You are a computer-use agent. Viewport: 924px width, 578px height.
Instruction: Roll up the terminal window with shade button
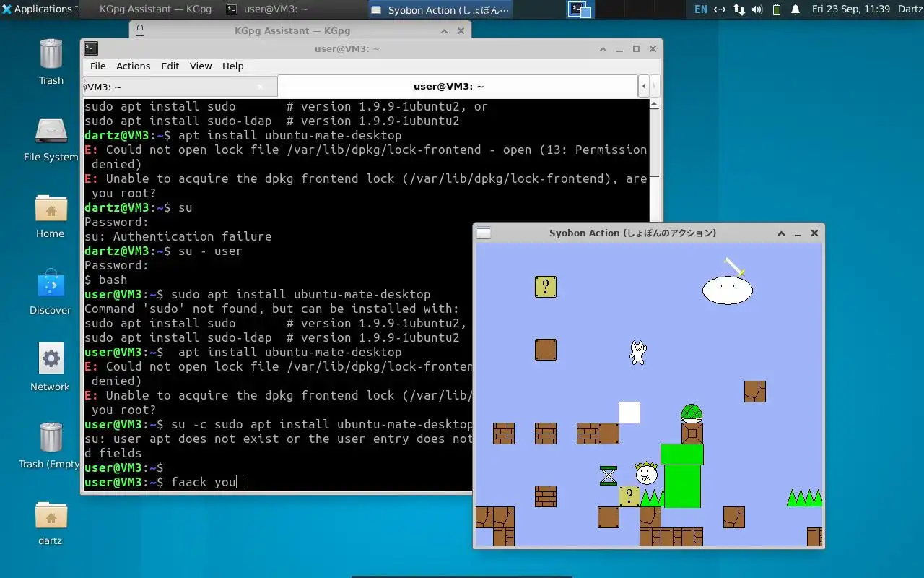(603, 48)
